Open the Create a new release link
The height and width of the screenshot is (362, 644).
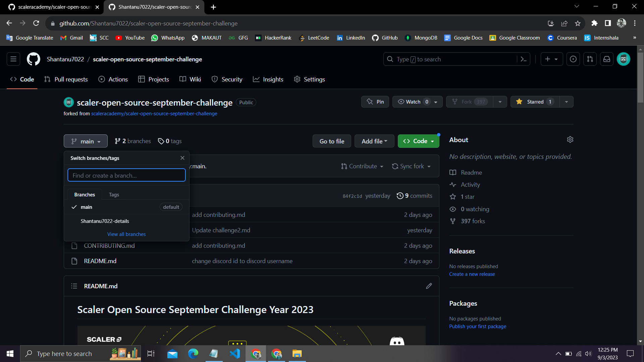[472, 274]
